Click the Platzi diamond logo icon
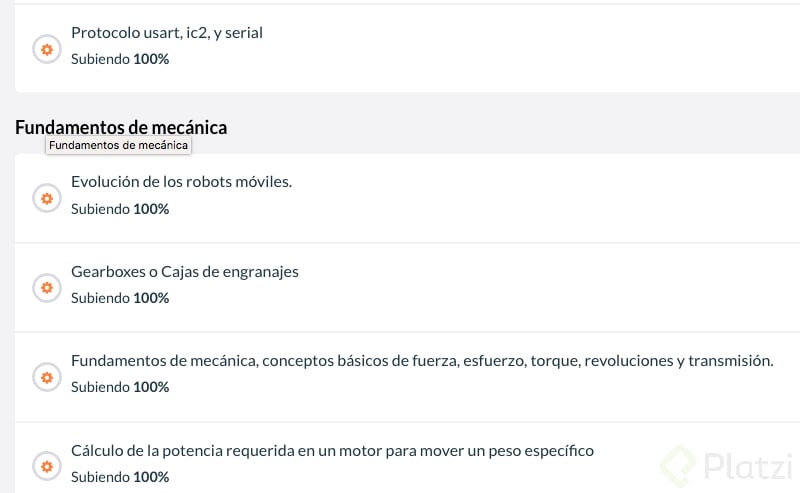 click(x=675, y=467)
